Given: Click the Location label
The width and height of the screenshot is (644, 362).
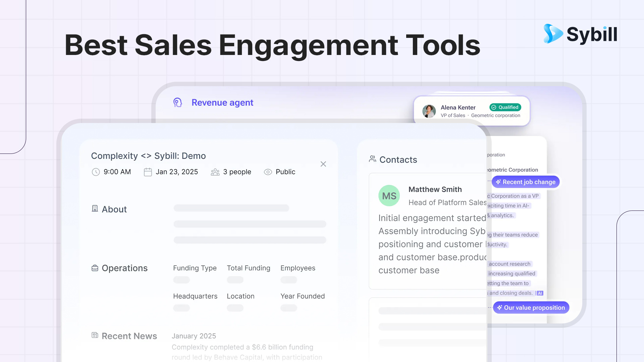Looking at the screenshot, I should click(x=240, y=296).
